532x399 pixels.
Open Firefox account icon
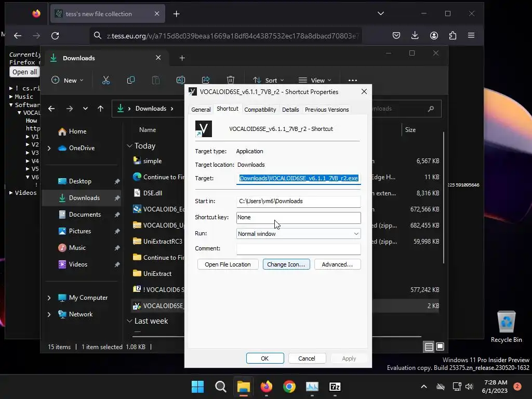[x=434, y=35]
